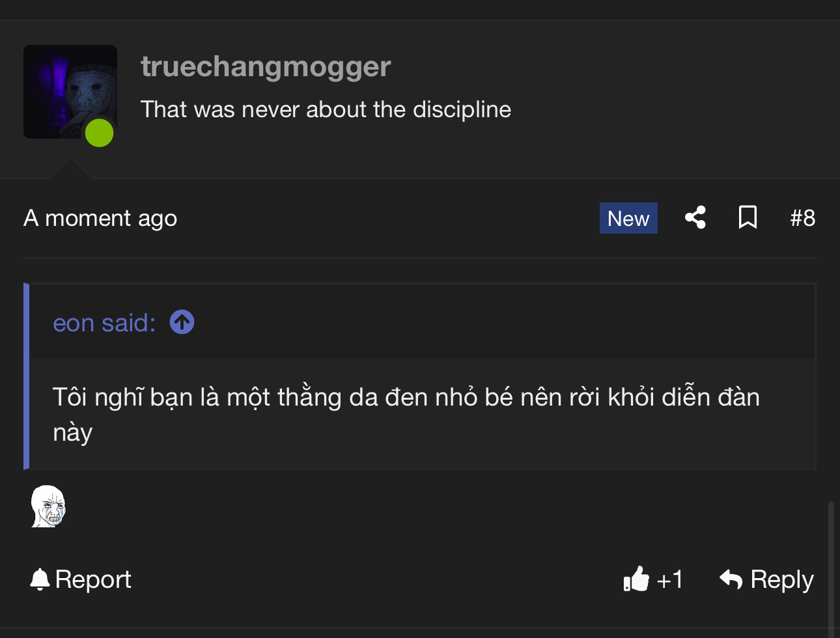Screen dimensions: 840x638
Task: Click the Reply button
Action: (x=766, y=579)
